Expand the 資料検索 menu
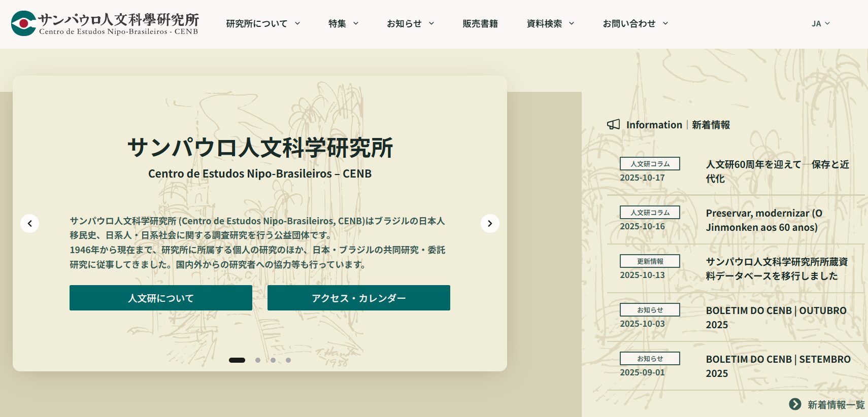 550,23
